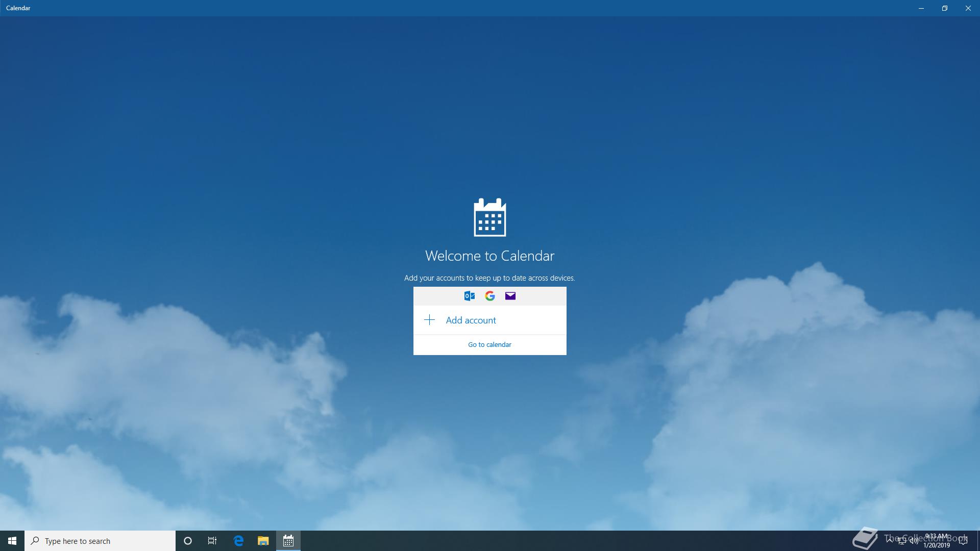Click the Type here to search box

100,541
